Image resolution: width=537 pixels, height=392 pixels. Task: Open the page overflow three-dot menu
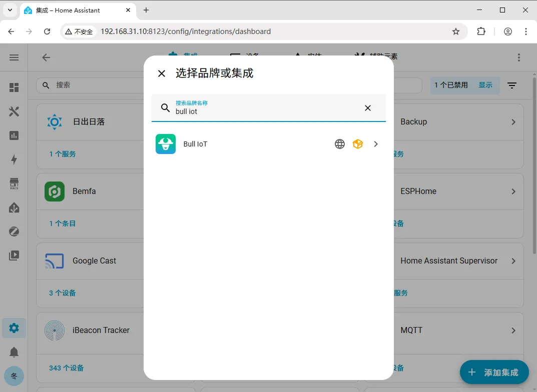519,57
